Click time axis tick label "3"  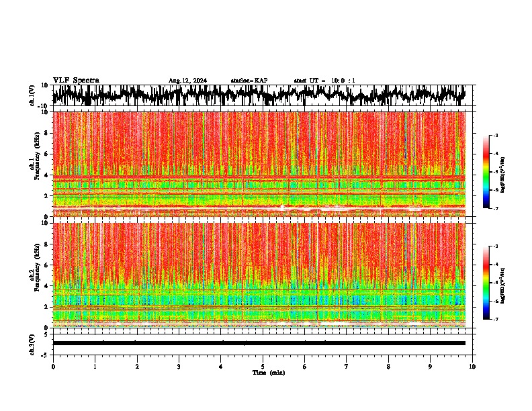[x=179, y=367]
